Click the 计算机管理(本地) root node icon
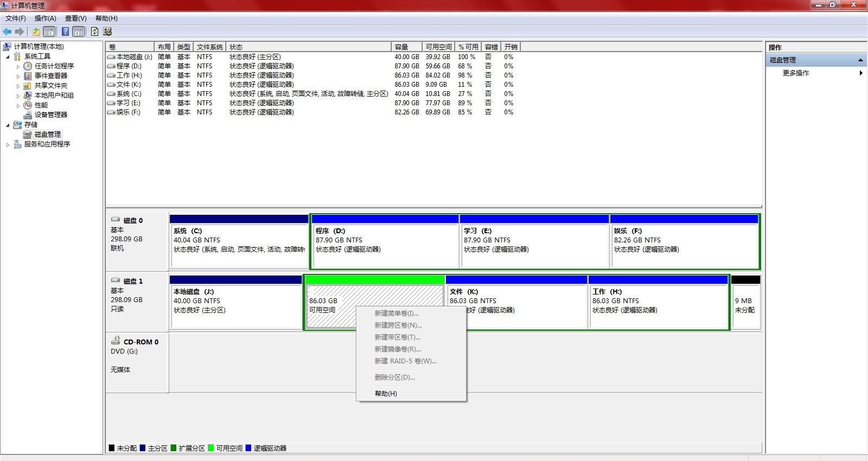868x461 pixels. tap(7, 47)
